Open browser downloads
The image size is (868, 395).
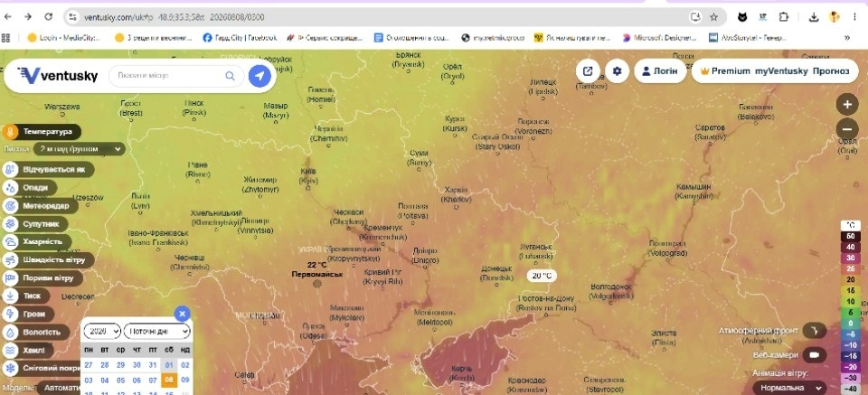click(813, 17)
